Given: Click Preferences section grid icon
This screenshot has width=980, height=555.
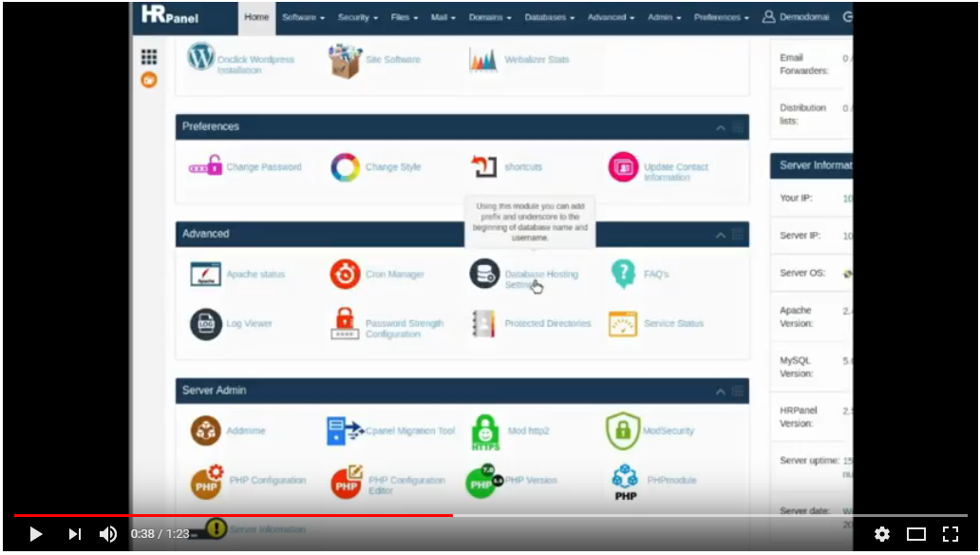Looking at the screenshot, I should [738, 127].
